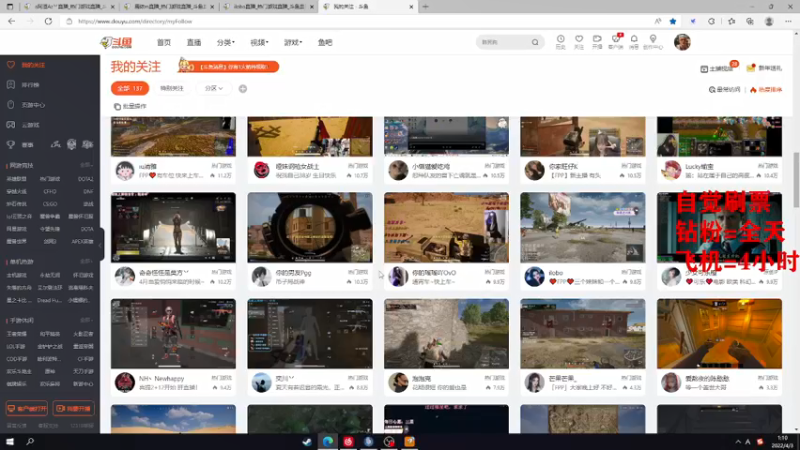Collapse the left sidebar with arrow handle
Screen dimensions: 800x450
pos(101,244)
